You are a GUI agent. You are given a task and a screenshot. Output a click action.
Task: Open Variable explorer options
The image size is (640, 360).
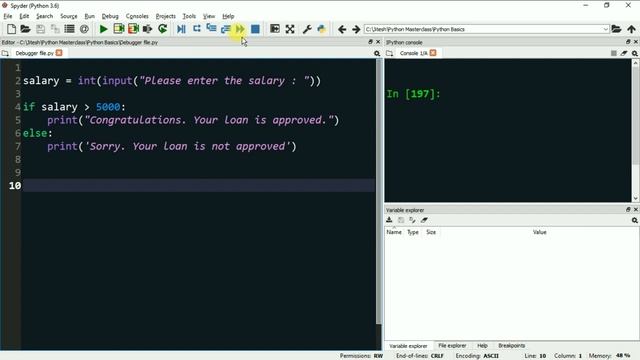[x=635, y=220]
